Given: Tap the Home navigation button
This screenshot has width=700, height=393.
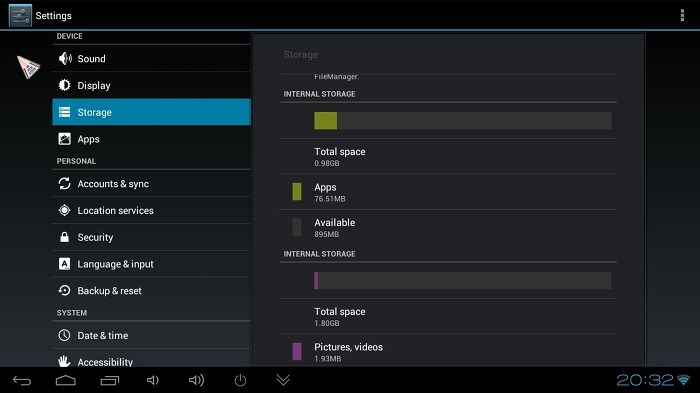Looking at the screenshot, I should pos(66,380).
